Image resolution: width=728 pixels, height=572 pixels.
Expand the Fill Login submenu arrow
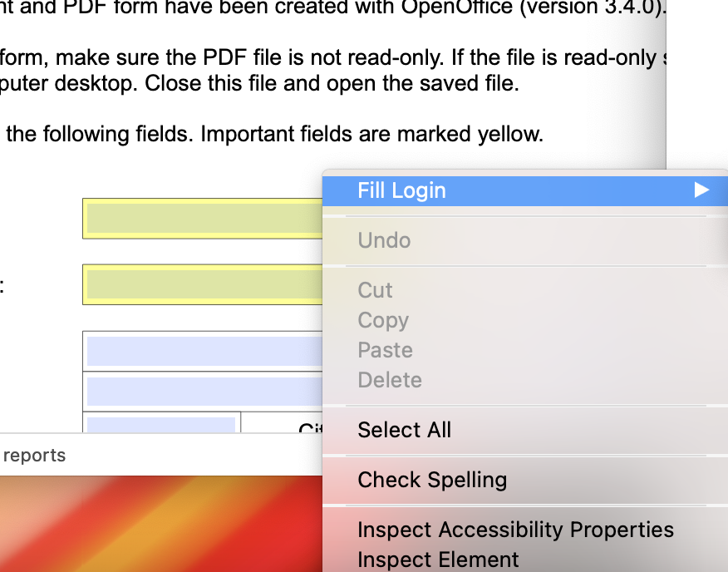point(702,190)
